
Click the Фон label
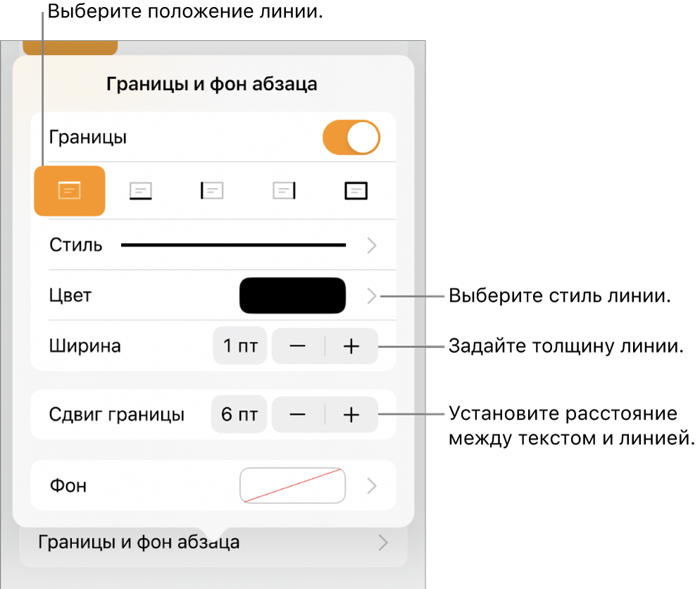click(68, 485)
